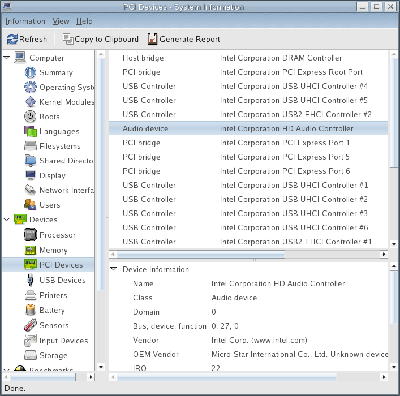The height and width of the screenshot is (396, 400).
Task: Select the Languages icon
Action: coord(30,131)
